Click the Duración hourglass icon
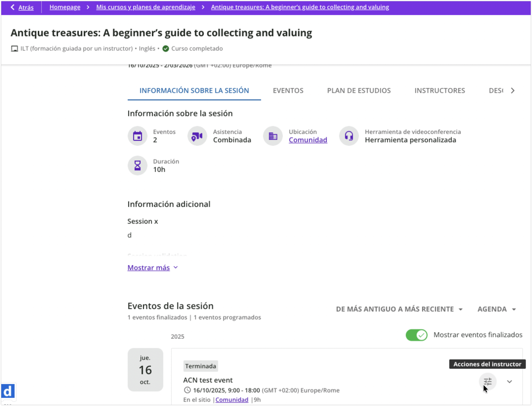The image size is (532, 406). pos(137,166)
